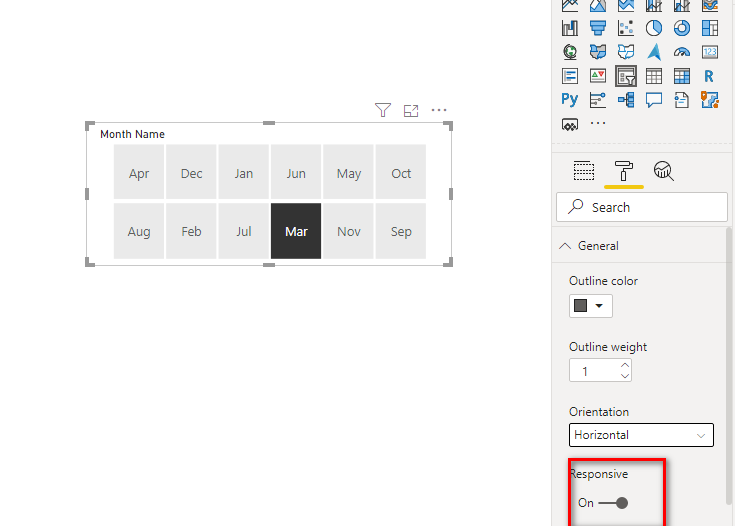This screenshot has width=735, height=526.
Task: Click the Month Name slicer header
Action: click(x=132, y=134)
